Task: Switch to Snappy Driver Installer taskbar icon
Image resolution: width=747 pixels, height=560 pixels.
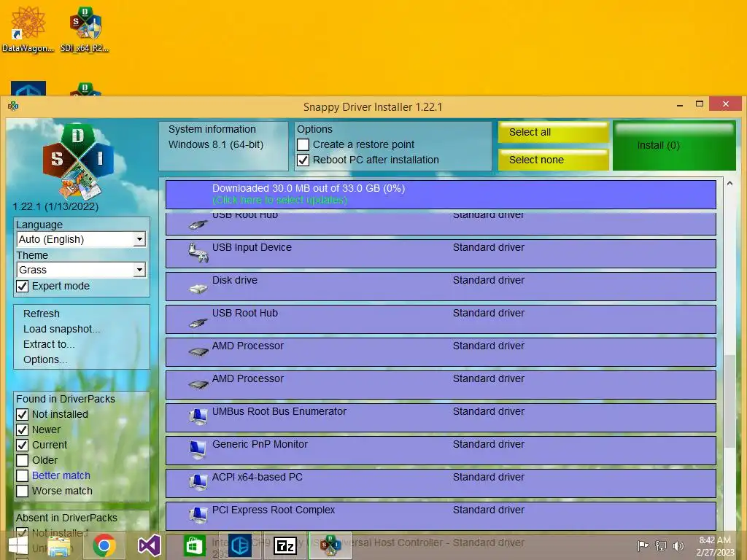Action: 330,545
